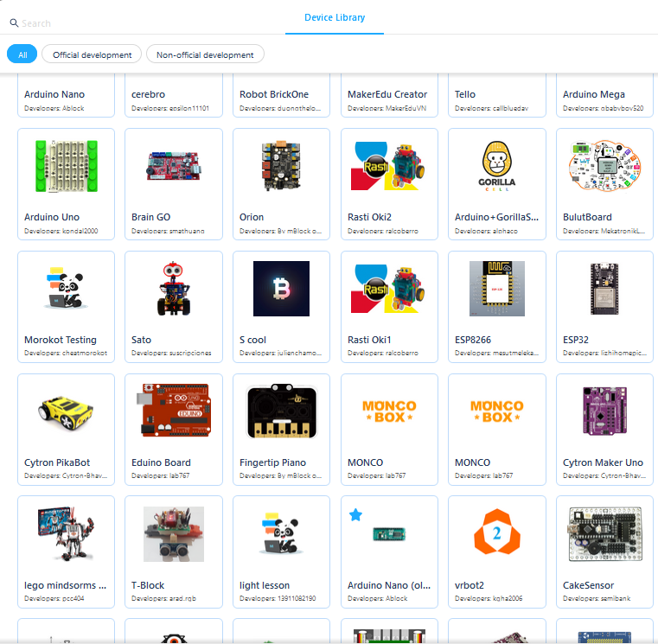Choose the Rasti Oki1 robot image
658x644 pixels.
coord(389,289)
